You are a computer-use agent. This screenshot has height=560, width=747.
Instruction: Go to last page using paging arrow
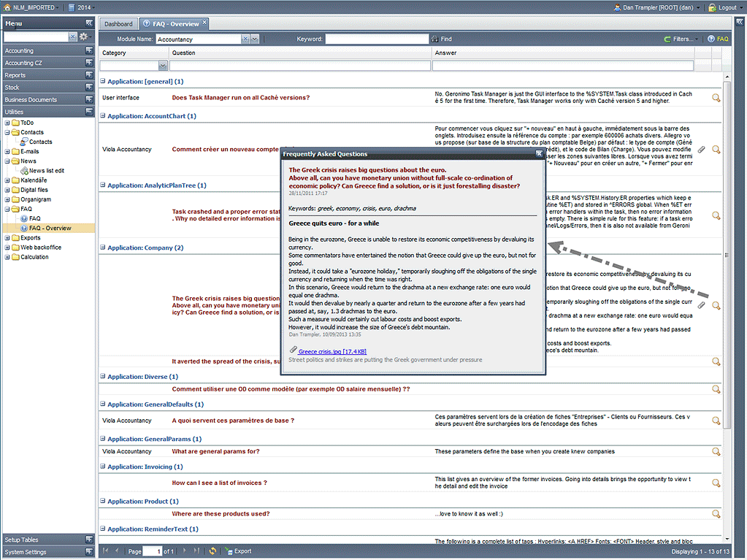(196, 551)
